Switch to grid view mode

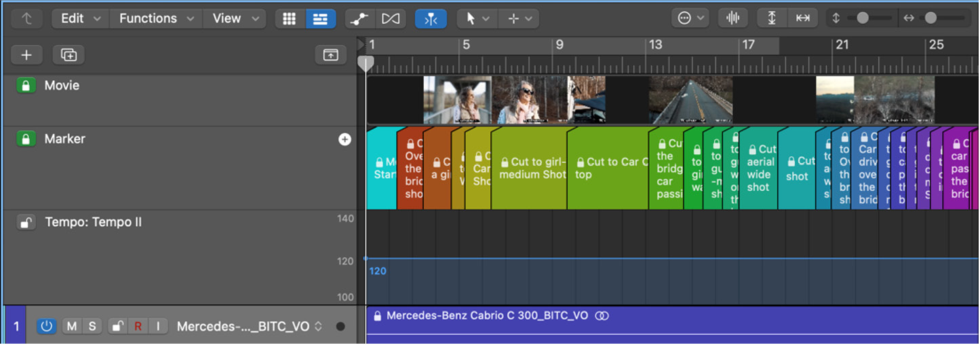point(290,19)
